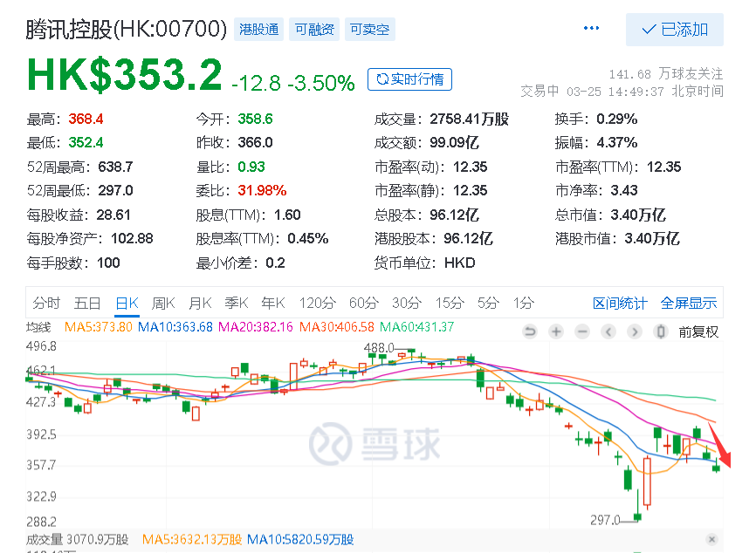Open the three-dot more options menu

[x=591, y=28]
